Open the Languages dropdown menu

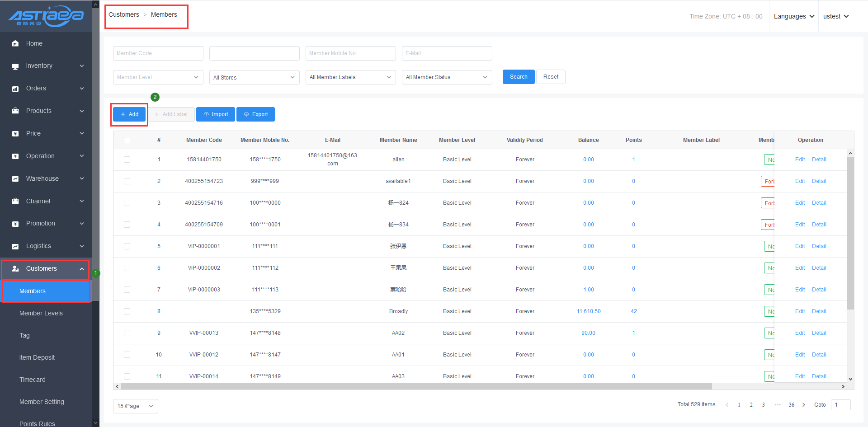click(x=793, y=16)
